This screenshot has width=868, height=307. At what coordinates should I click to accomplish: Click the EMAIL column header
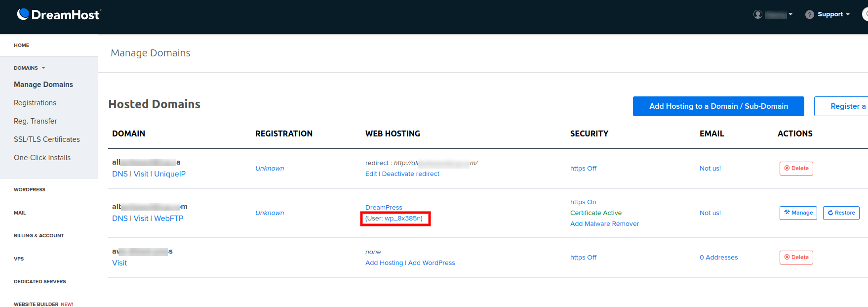click(711, 133)
